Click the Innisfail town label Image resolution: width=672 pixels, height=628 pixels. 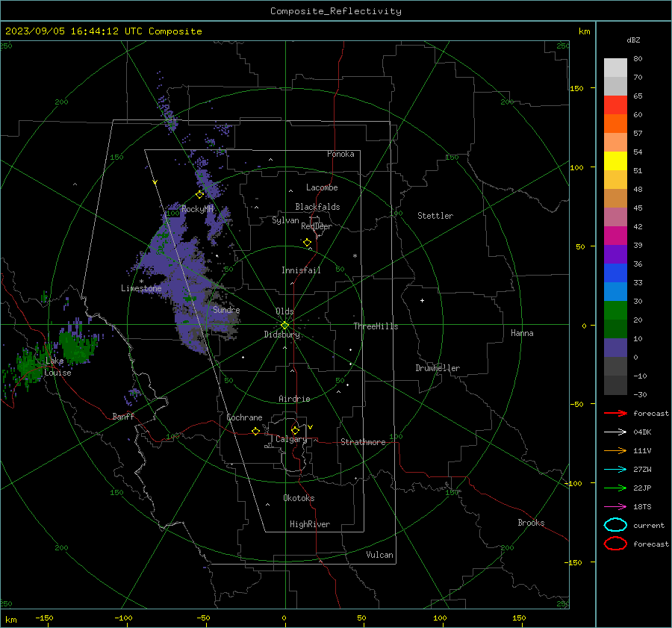(301, 270)
